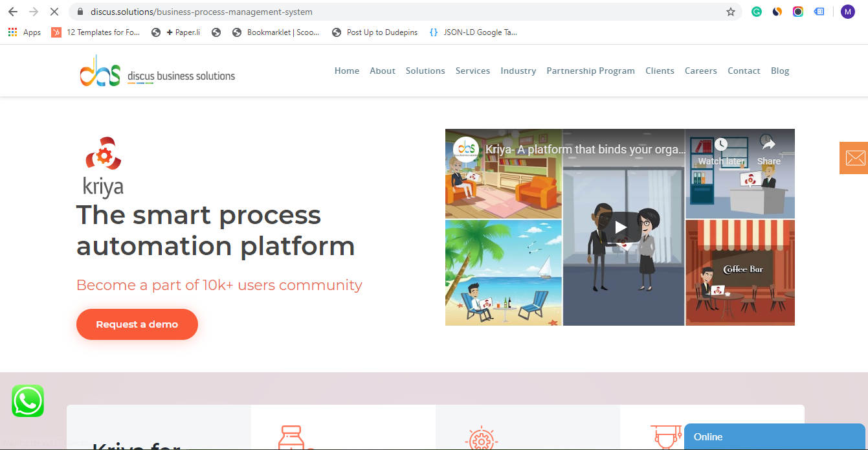Viewport: 868px width, 450px height.
Task: Open the Solutions menu
Action: (425, 71)
